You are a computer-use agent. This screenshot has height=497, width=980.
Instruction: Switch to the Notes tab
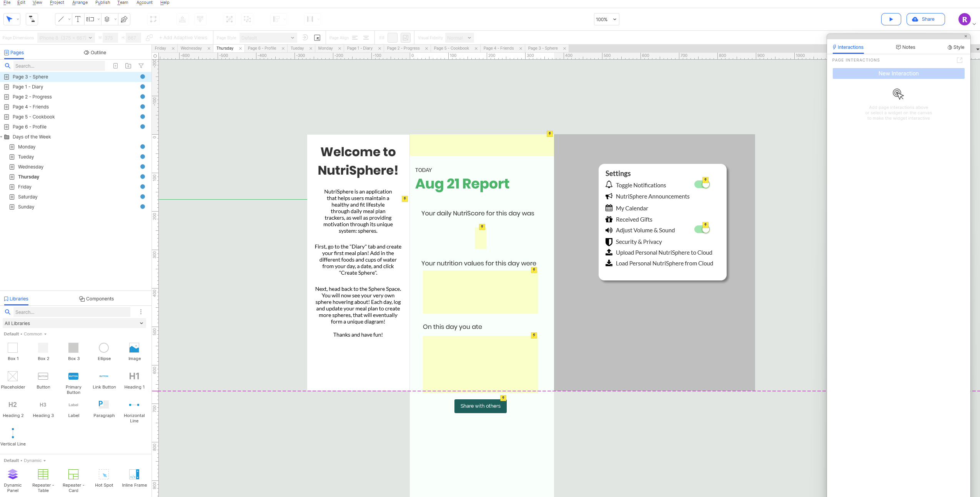[x=905, y=47]
